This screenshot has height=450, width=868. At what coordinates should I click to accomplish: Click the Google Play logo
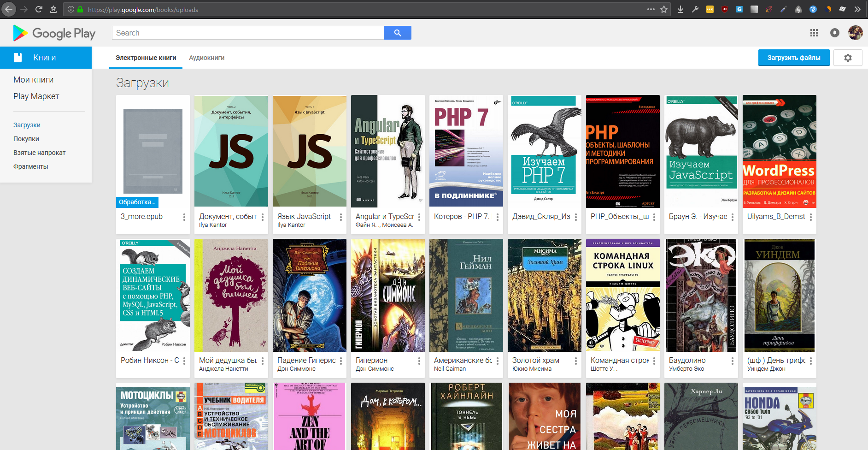click(54, 33)
